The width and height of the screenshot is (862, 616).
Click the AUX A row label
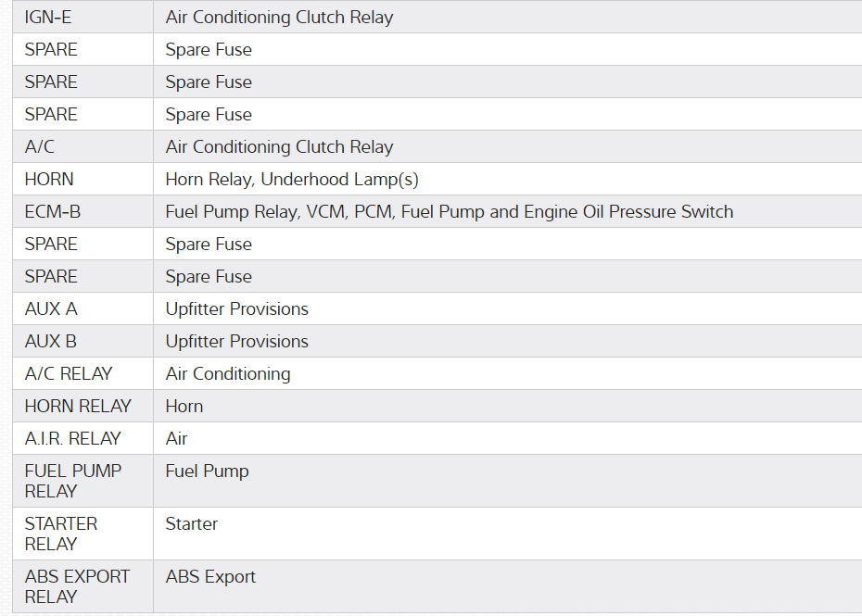click(51, 309)
